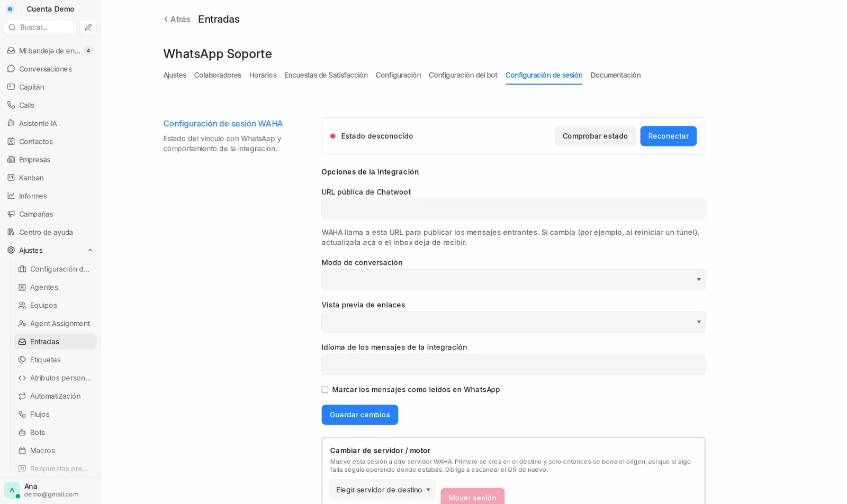Click the Equipos people icon
847x504 pixels.
[x=22, y=305]
